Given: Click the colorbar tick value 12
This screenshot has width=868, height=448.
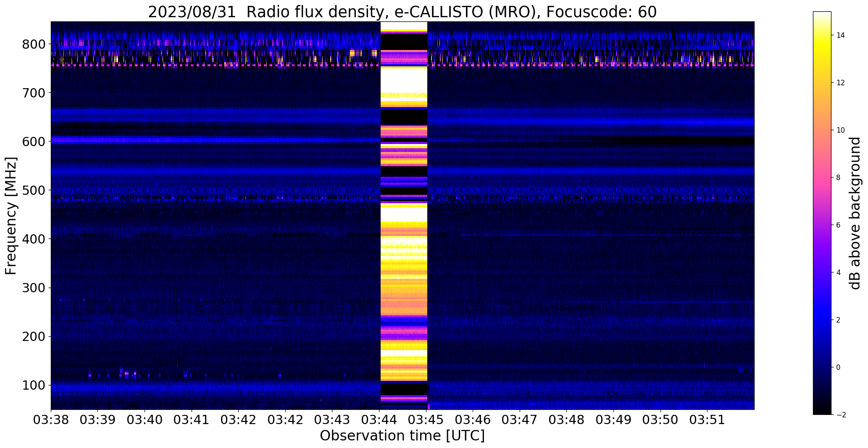Looking at the screenshot, I should pyautogui.click(x=841, y=83).
